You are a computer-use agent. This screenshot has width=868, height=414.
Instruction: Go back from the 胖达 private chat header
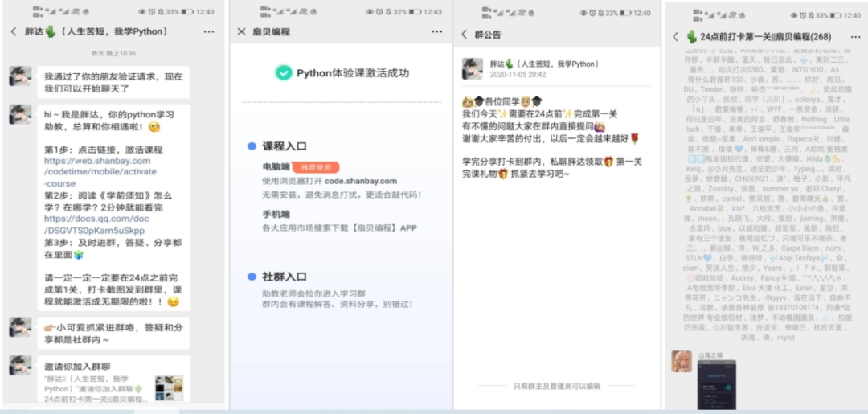(14, 31)
